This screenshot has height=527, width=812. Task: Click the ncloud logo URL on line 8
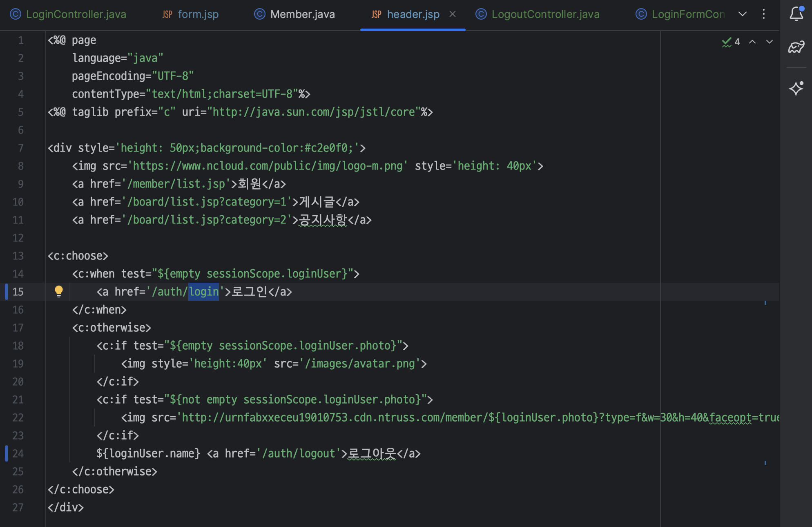pyautogui.click(x=268, y=166)
